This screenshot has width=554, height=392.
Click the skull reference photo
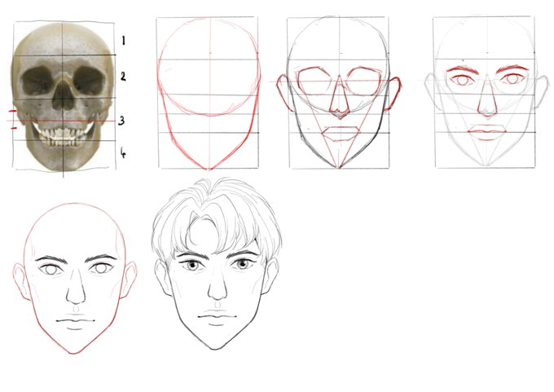click(63, 98)
